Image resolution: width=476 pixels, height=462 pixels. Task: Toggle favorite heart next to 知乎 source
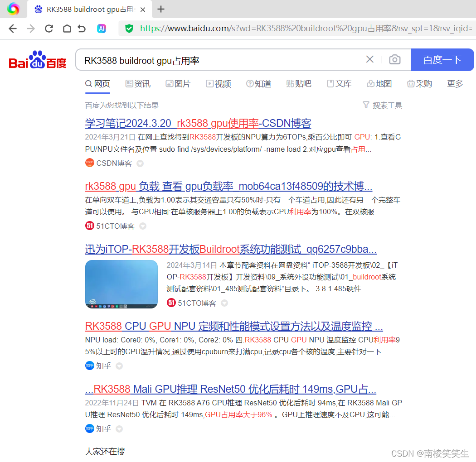tap(119, 366)
